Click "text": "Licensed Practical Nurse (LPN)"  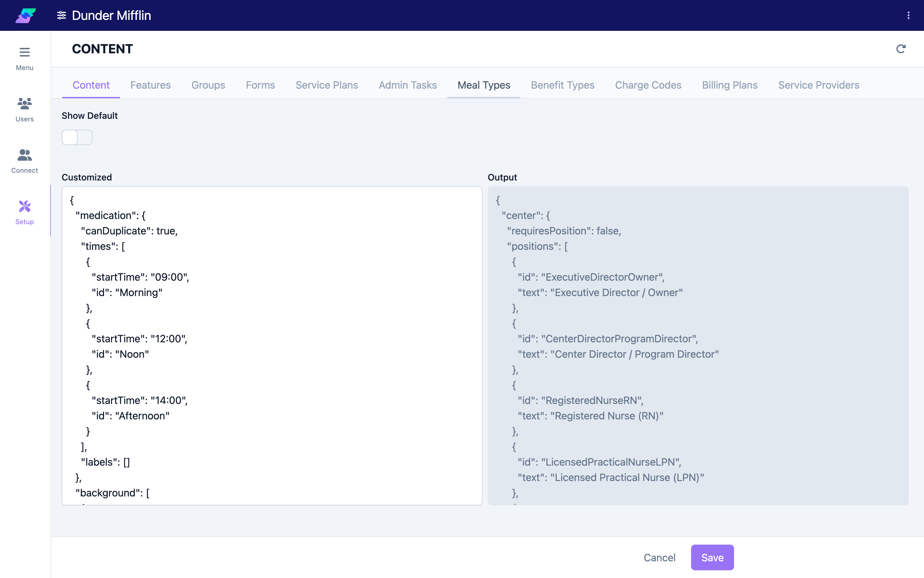click(611, 477)
